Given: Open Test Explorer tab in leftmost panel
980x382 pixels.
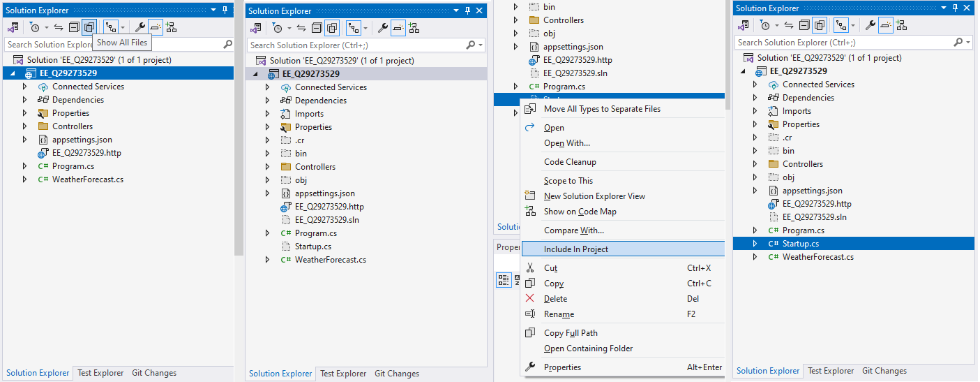Looking at the screenshot, I should click(100, 373).
